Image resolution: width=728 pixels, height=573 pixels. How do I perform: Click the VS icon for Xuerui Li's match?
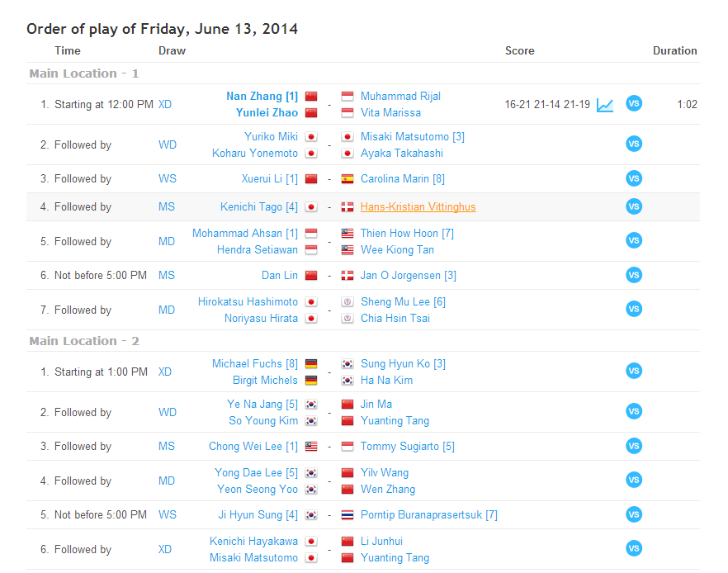pyautogui.click(x=634, y=178)
